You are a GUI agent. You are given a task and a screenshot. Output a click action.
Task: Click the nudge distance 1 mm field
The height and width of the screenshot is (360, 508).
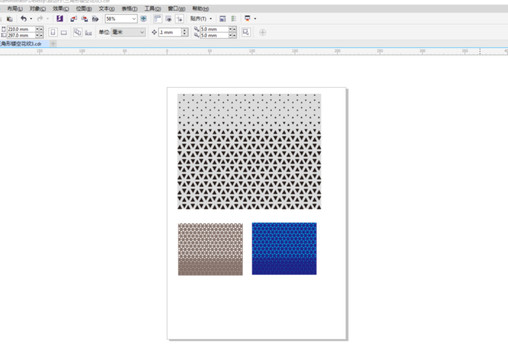170,32
